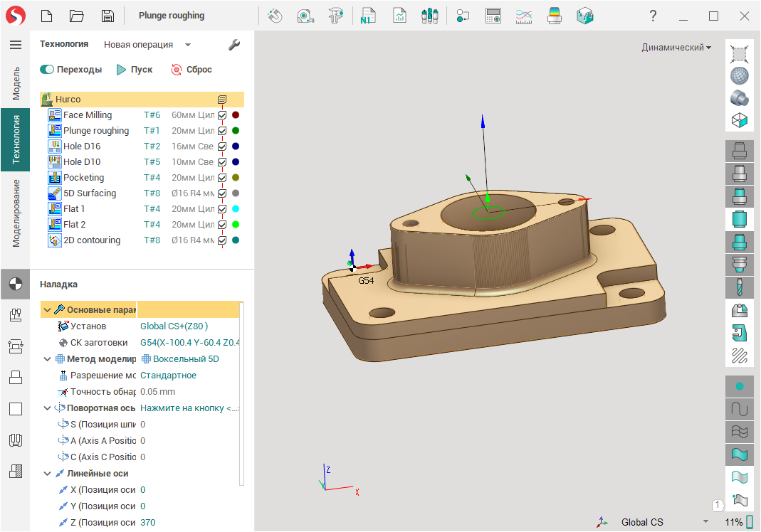This screenshot has width=761, height=532.
Task: Uncheck the Face Milling operation checkbox
Action: [222, 115]
